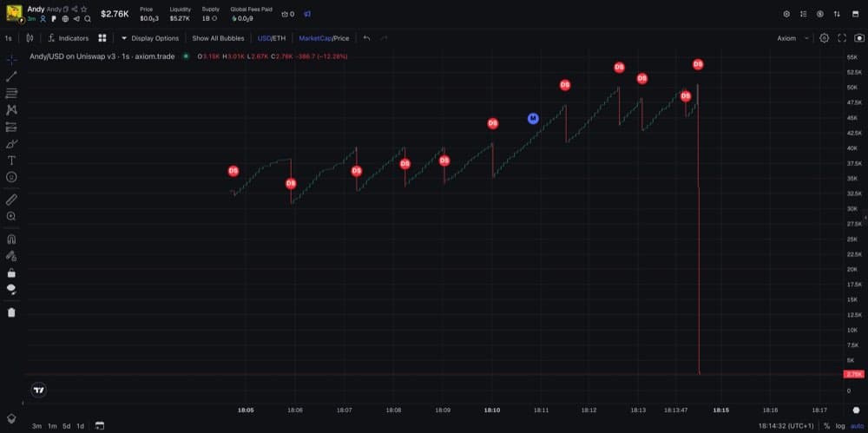
Task: Redo the last chart action
Action: click(385, 38)
